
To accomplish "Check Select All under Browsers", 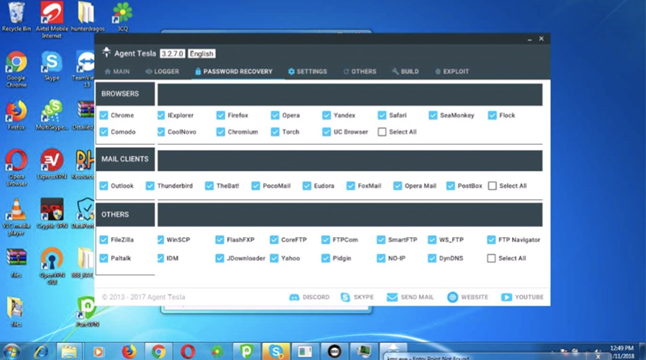I will (x=382, y=132).
